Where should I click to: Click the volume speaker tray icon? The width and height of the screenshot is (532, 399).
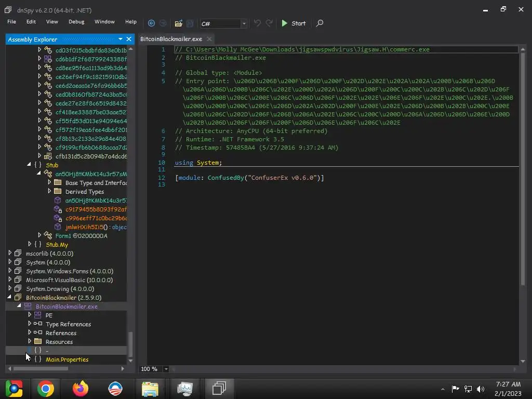coord(481,389)
